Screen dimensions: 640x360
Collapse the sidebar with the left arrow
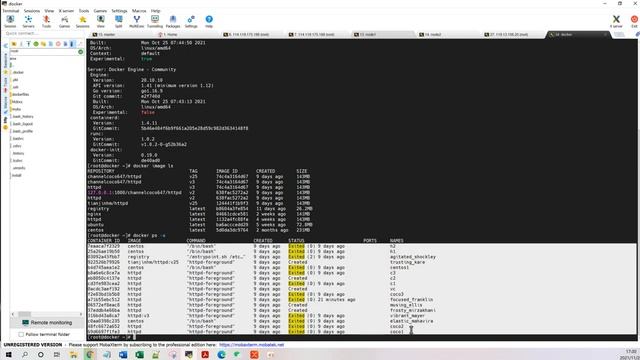pos(5,45)
